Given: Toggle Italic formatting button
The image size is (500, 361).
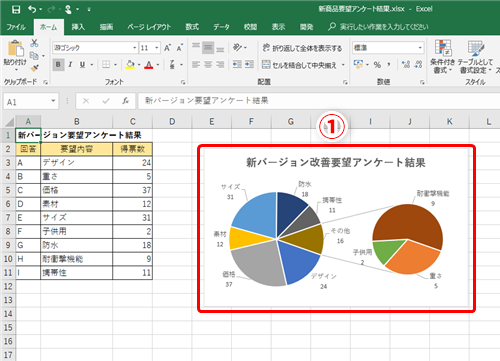Looking at the screenshot, I should click(70, 65).
